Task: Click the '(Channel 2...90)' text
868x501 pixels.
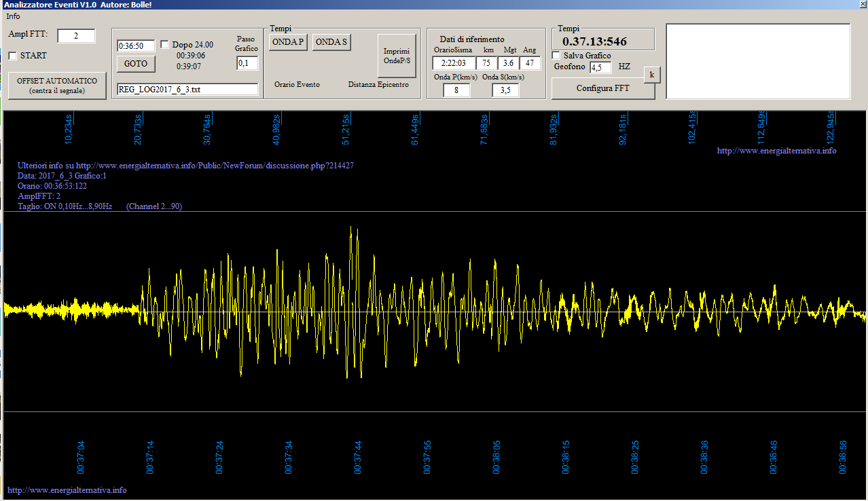Action: point(154,206)
